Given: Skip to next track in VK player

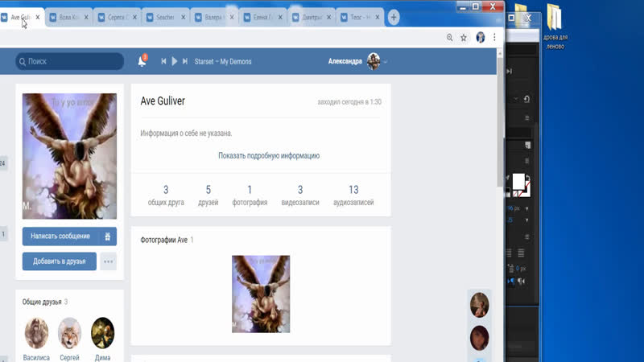Looking at the screenshot, I should click(185, 61).
